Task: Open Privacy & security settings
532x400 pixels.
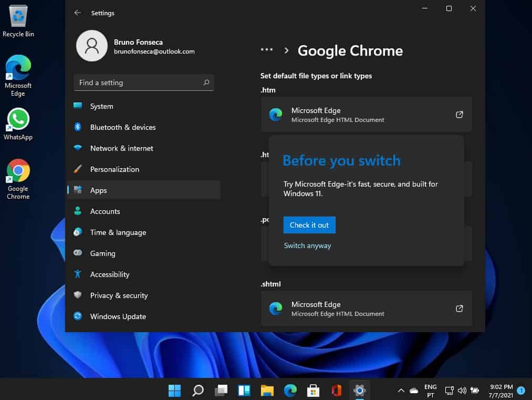Action: (144, 295)
